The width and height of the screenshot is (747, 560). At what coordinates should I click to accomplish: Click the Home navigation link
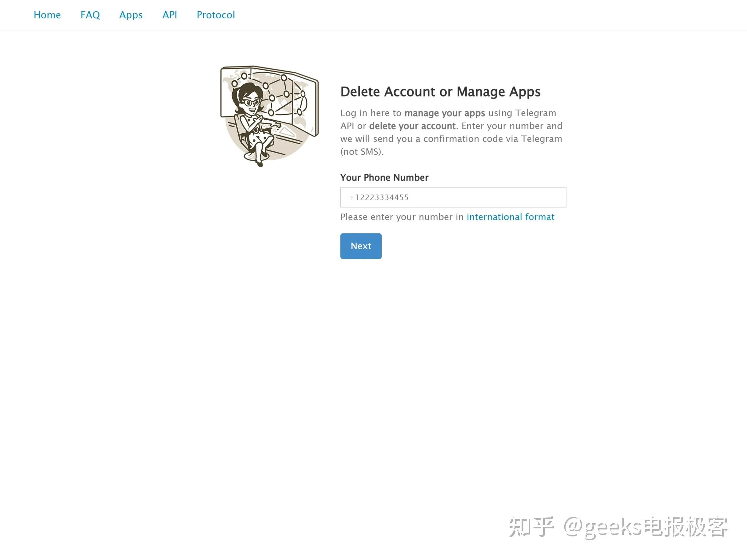point(47,15)
